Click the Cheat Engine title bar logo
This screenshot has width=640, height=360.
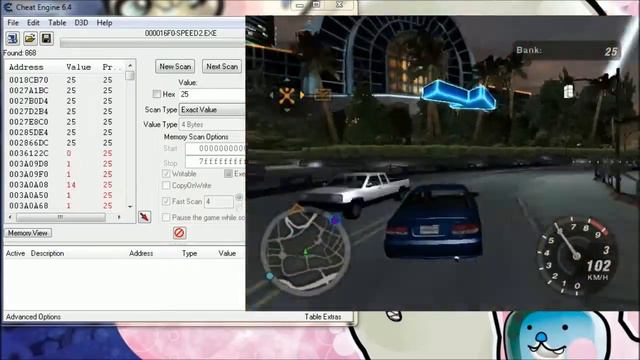tap(8, 7)
